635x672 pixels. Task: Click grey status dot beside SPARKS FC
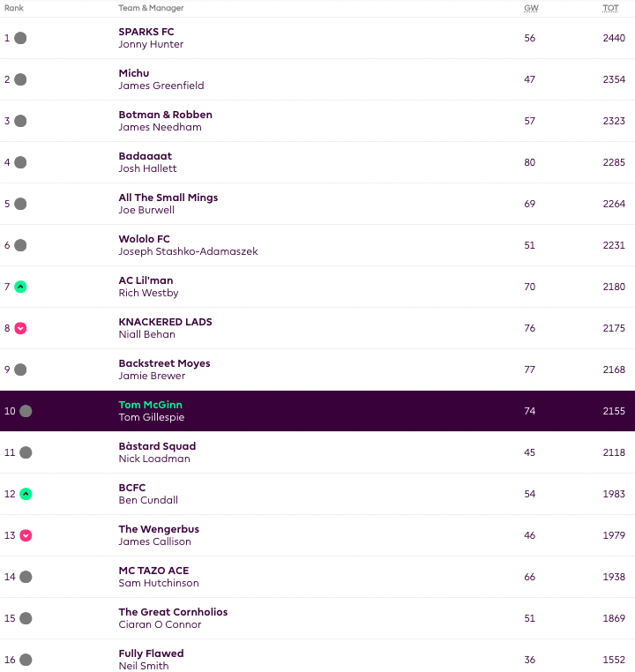click(20, 38)
